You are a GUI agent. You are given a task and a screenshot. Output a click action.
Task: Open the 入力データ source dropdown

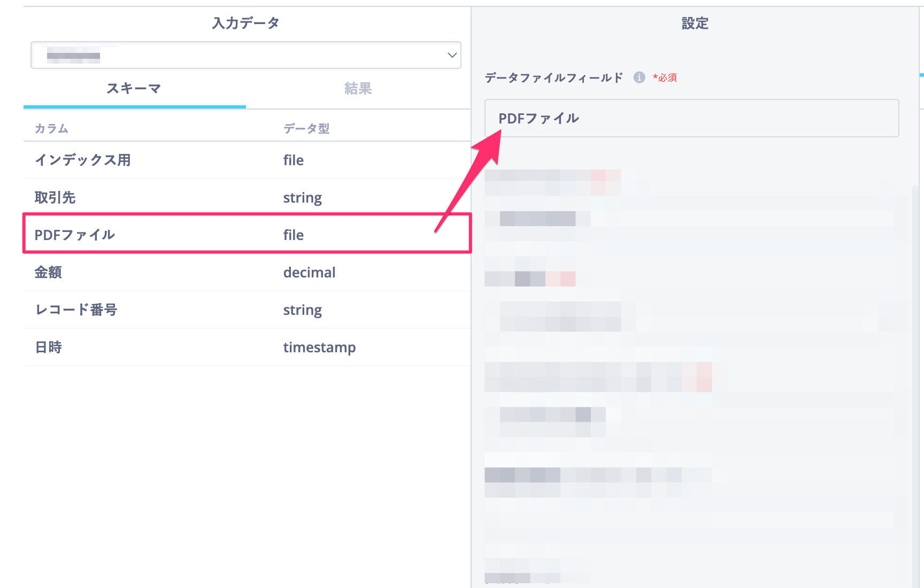tap(246, 55)
